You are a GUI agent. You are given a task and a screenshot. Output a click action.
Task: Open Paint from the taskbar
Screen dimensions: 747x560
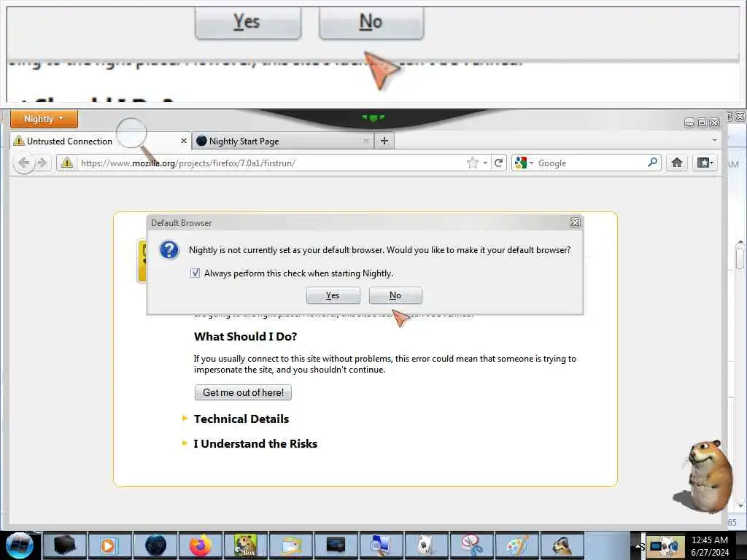(x=516, y=545)
